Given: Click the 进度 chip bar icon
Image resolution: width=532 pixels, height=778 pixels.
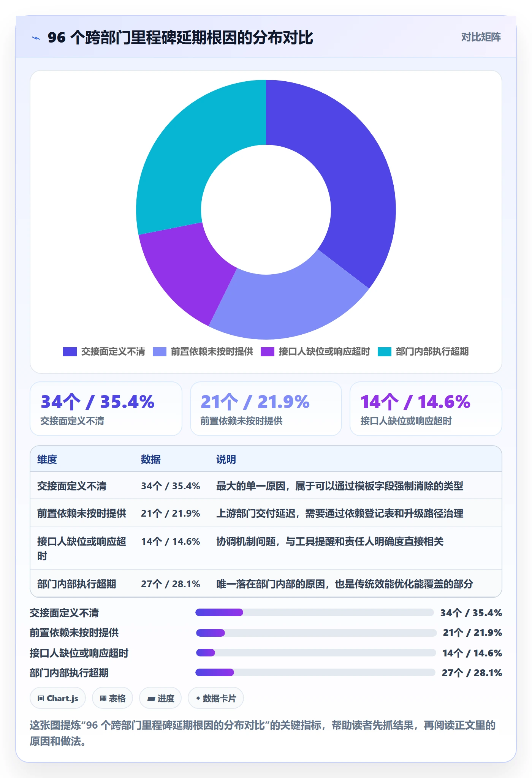Looking at the screenshot, I should click(151, 698).
